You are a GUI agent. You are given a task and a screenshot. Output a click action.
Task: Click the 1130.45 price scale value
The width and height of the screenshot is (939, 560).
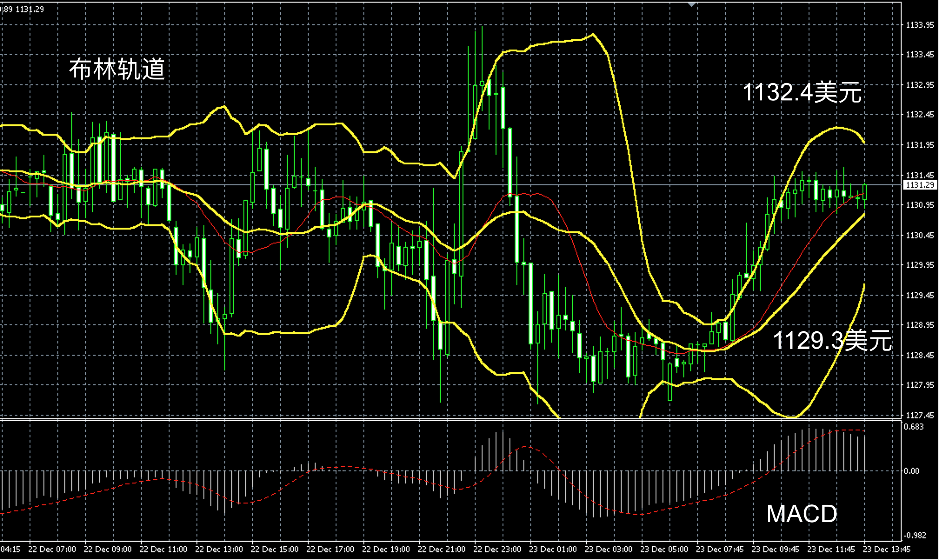pyautogui.click(x=919, y=235)
